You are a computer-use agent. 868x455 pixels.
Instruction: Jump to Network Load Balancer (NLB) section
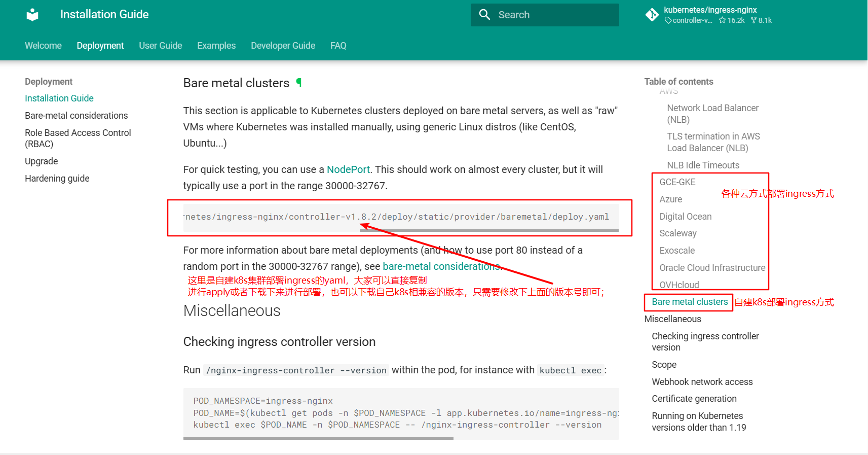click(x=713, y=114)
